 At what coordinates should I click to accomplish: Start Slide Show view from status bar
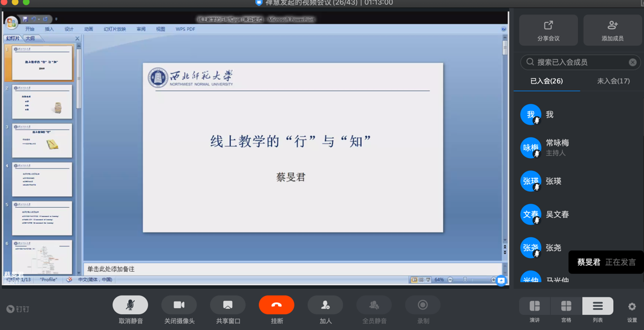428,280
